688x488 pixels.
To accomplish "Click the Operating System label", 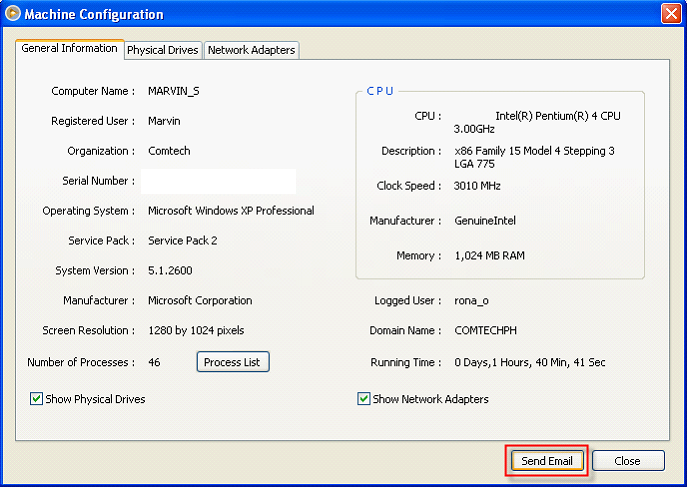I will coord(89,211).
